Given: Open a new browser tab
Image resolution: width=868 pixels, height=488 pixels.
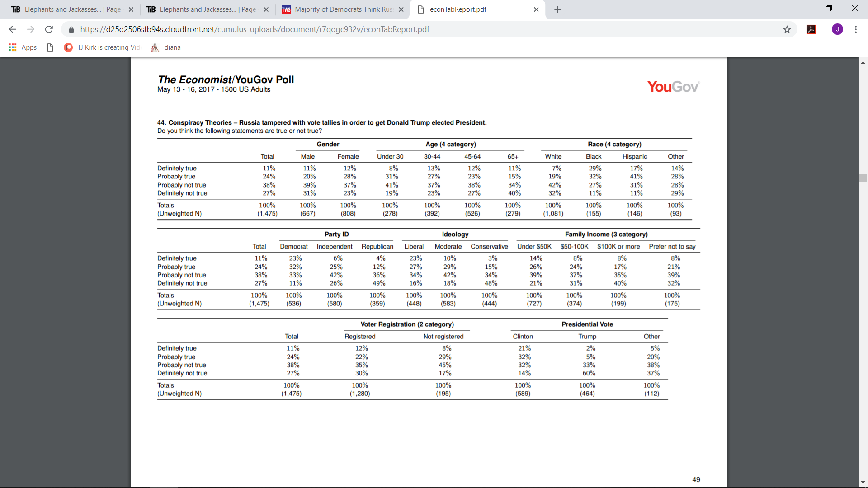Looking at the screenshot, I should 558,9.
